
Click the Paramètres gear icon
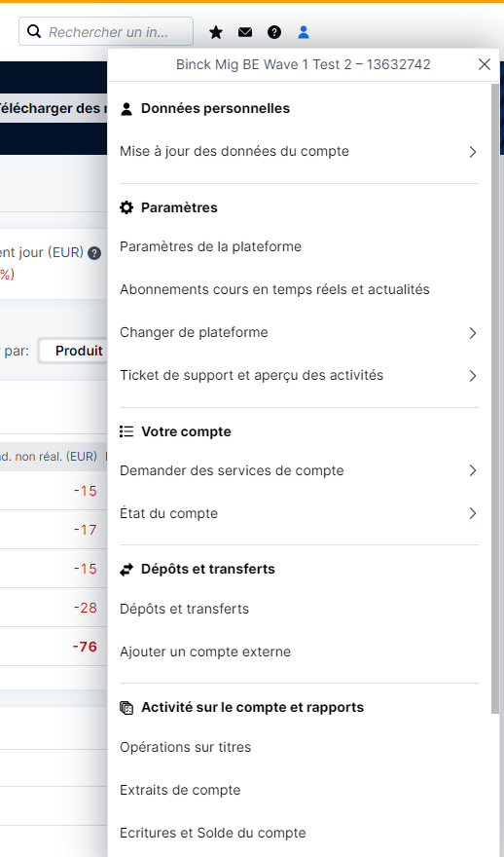click(126, 207)
